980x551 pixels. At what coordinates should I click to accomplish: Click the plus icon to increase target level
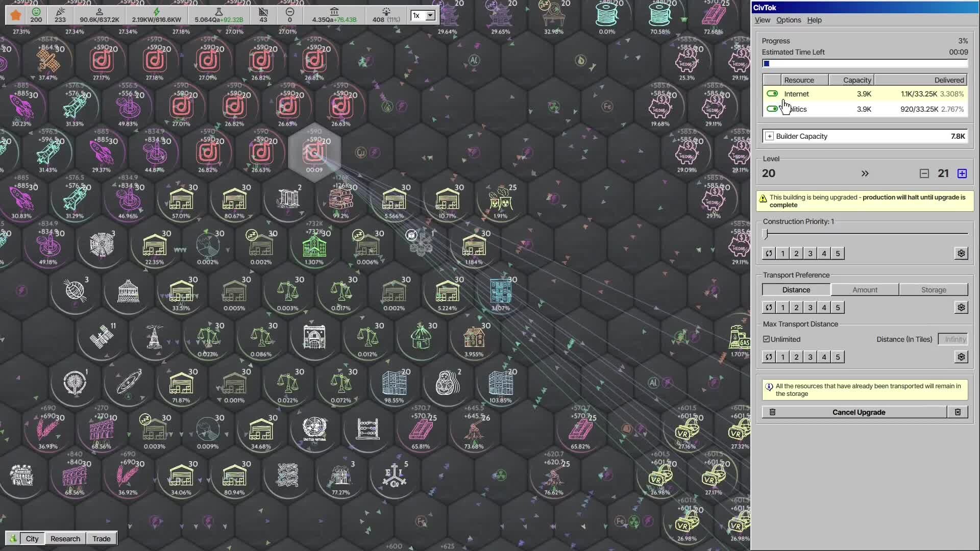[962, 174]
